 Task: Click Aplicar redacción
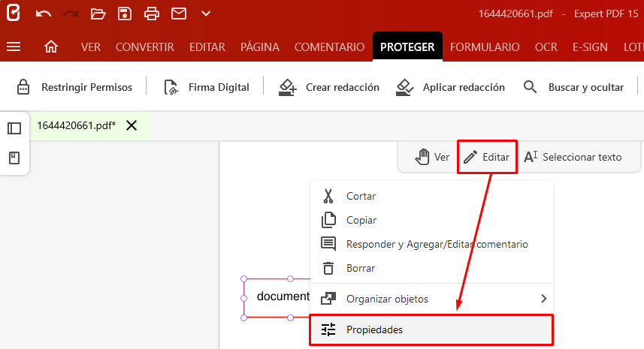[x=450, y=87]
